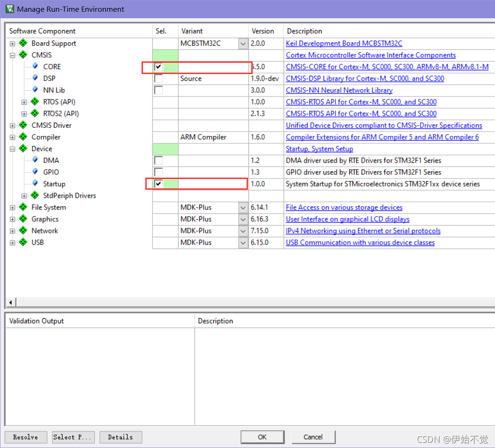Click the Cancel button
This screenshot has height=448, width=495.
pyautogui.click(x=313, y=437)
